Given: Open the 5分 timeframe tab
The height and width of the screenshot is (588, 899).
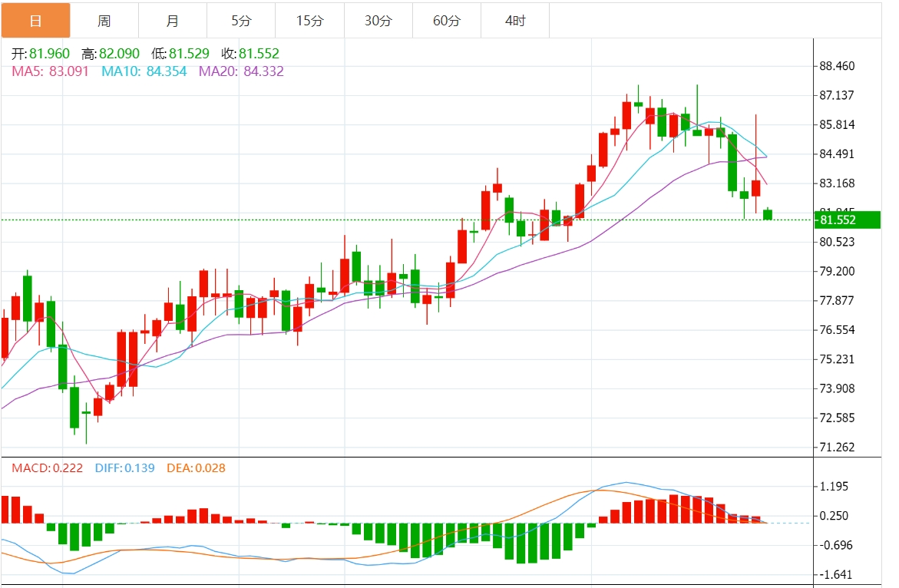Looking at the screenshot, I should (241, 21).
